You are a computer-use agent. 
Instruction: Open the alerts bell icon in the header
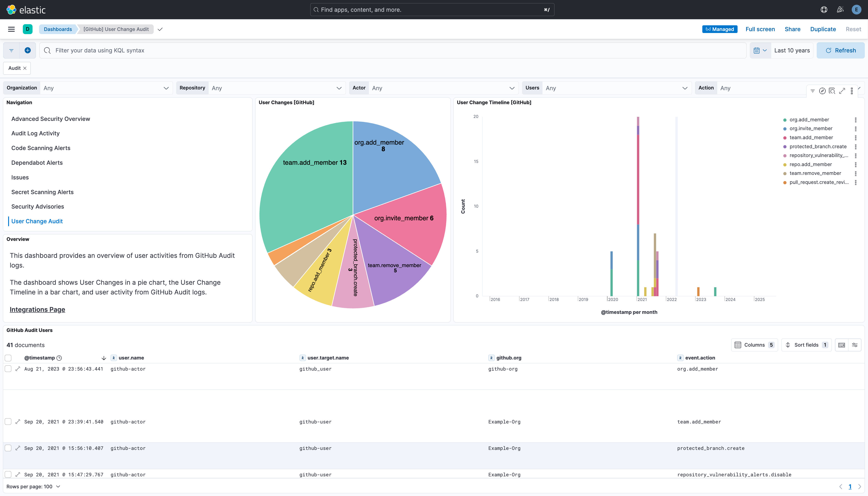840,9
